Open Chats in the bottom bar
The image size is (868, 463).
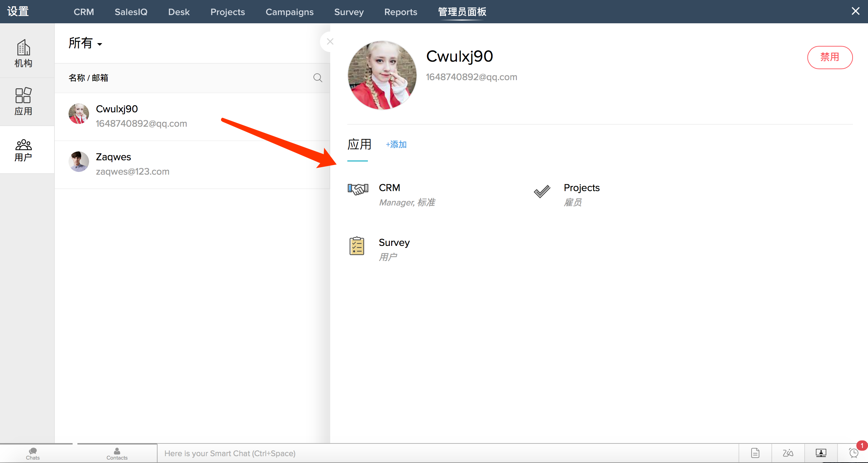pyautogui.click(x=33, y=453)
